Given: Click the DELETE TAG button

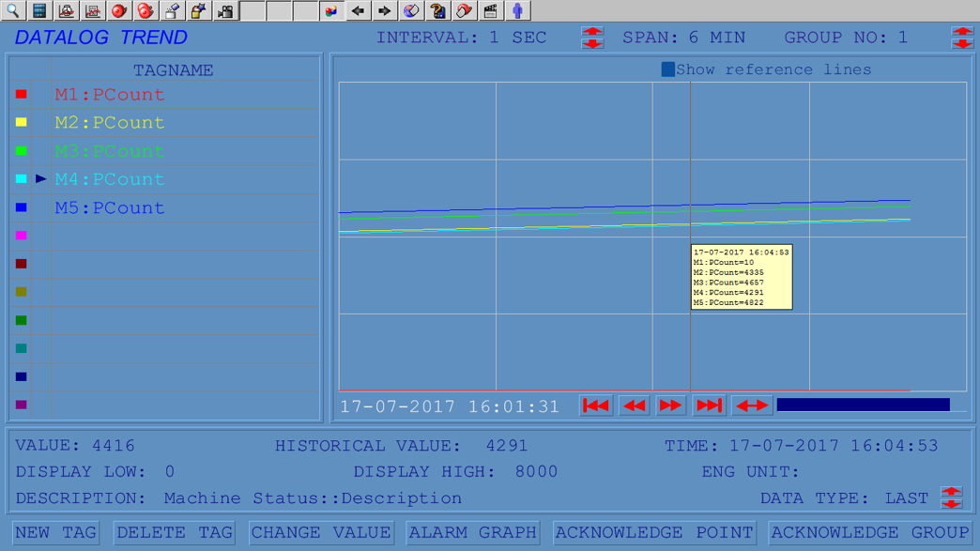Looking at the screenshot, I should (175, 532).
